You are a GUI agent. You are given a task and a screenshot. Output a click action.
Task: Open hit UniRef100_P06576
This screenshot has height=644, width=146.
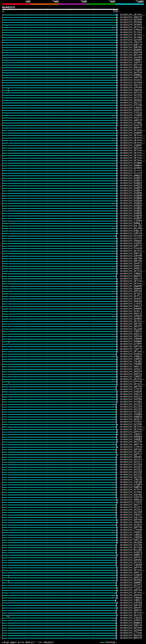pos(131,243)
